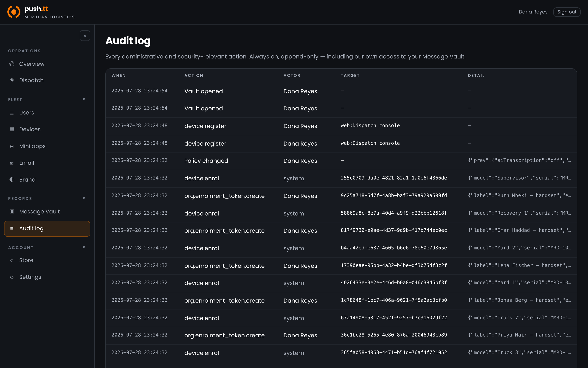Click the Recovery 1 model detail cell
The height and width of the screenshot is (368, 588).
(519, 213)
